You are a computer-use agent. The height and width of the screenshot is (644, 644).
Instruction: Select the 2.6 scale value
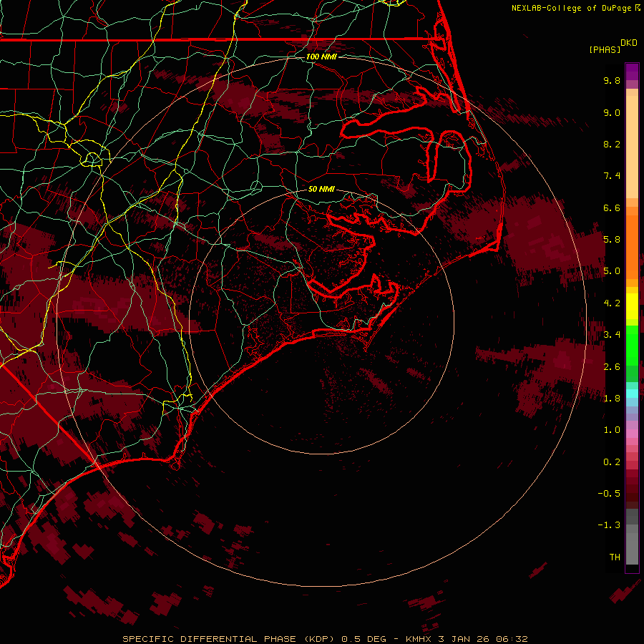612,367
